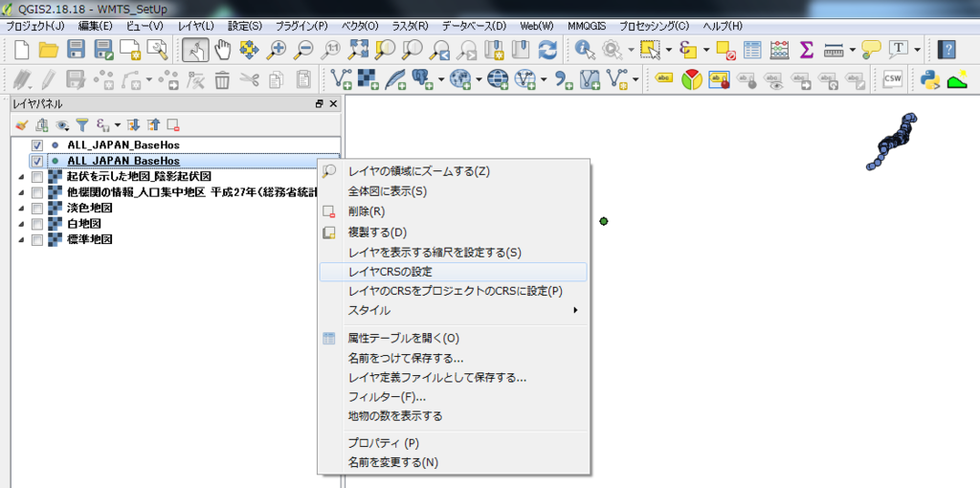The width and height of the screenshot is (980, 488).
Task: Open the プラグイン(P) menu
Action: pyautogui.click(x=301, y=26)
